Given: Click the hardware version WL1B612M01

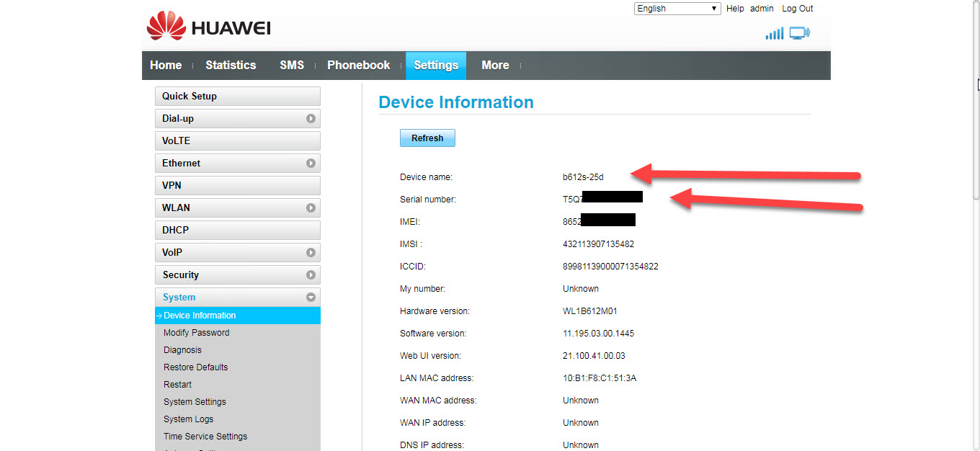Looking at the screenshot, I should click(589, 311).
